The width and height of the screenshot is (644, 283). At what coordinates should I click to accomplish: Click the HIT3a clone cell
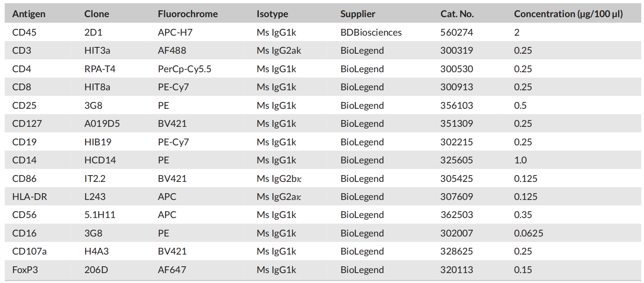coord(97,51)
